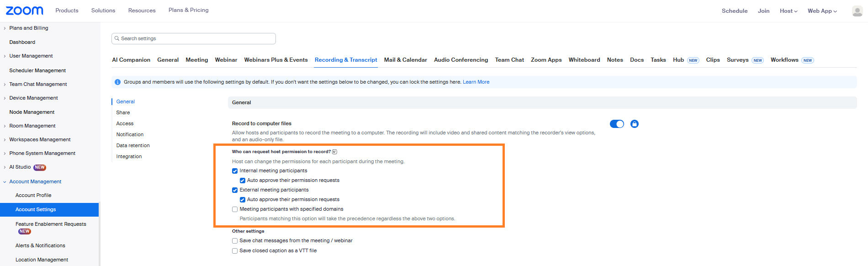Open the Web App dropdown
The image size is (868, 266).
point(822,11)
